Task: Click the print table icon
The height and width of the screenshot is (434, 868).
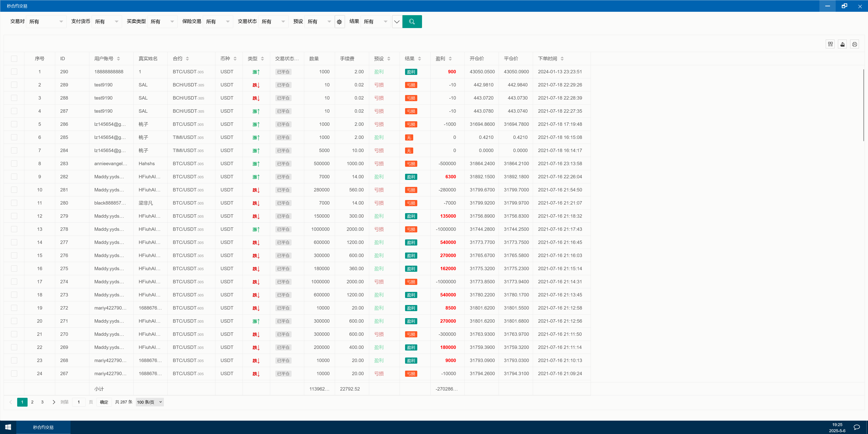Action: [x=854, y=44]
